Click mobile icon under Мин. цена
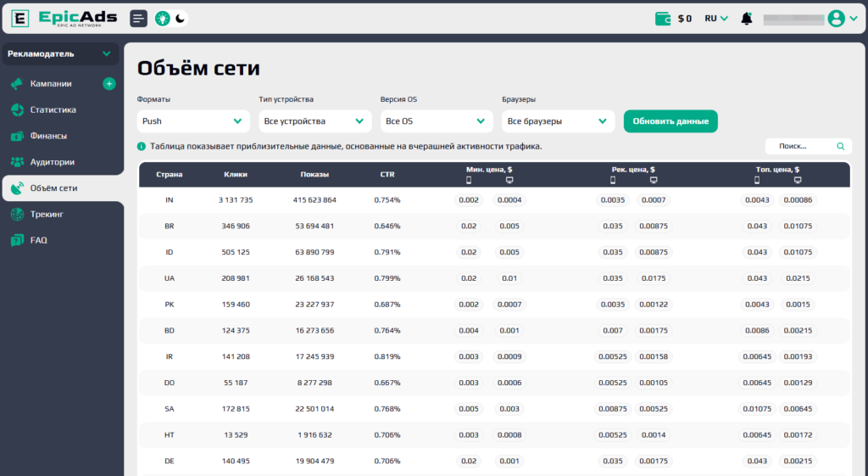The width and height of the screenshot is (868, 476). [469, 180]
